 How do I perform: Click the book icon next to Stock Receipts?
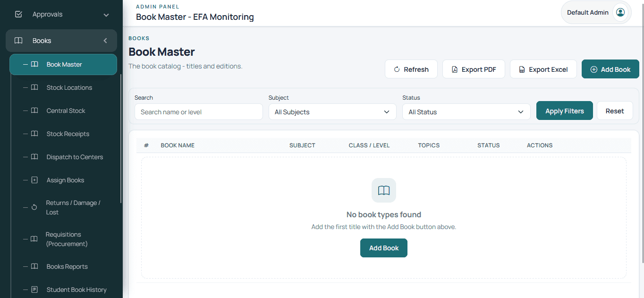click(x=34, y=134)
